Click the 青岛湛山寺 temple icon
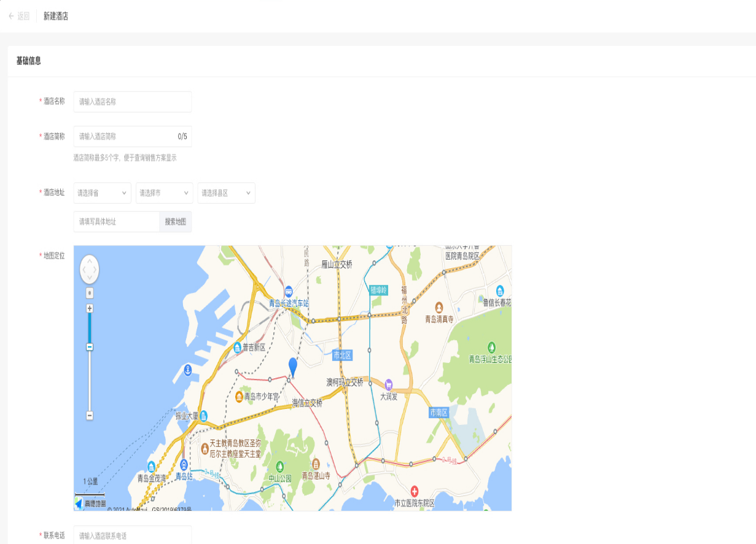 point(316,464)
